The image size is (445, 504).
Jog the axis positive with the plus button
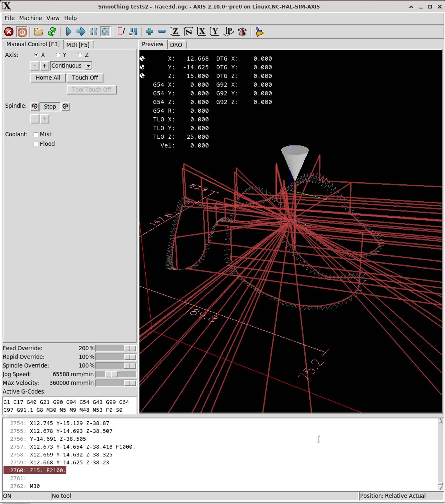tap(45, 66)
